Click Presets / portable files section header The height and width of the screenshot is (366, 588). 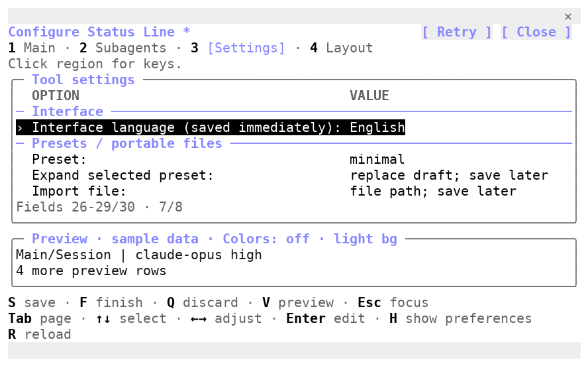tap(127, 143)
